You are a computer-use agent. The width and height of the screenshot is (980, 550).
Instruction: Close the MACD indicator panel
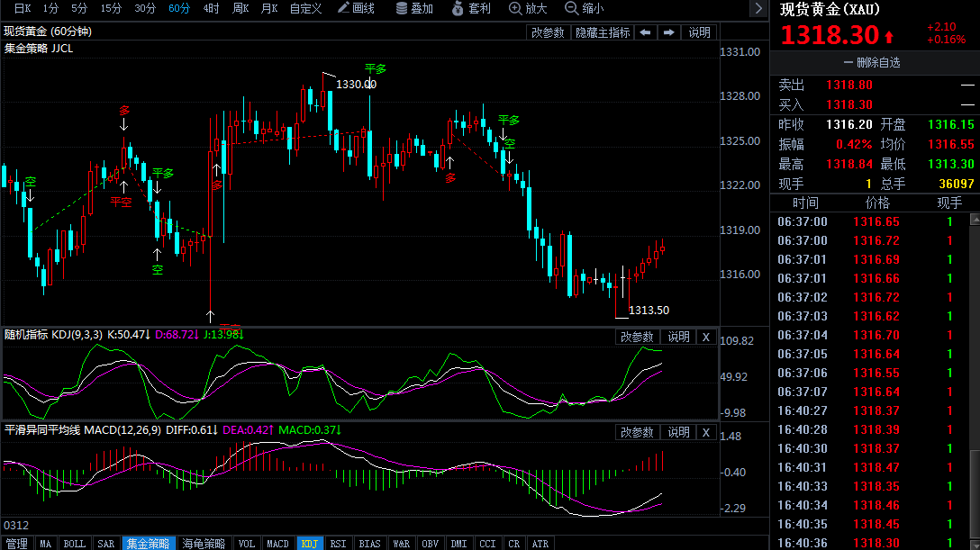point(705,433)
